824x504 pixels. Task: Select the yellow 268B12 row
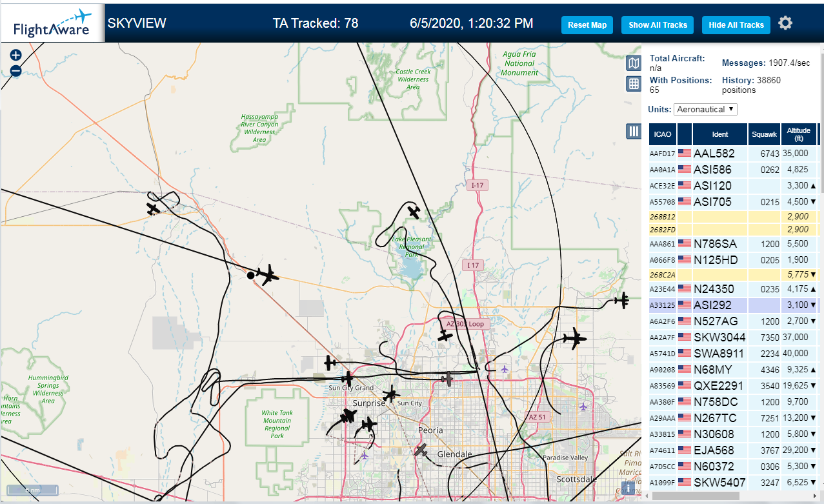[735, 217]
